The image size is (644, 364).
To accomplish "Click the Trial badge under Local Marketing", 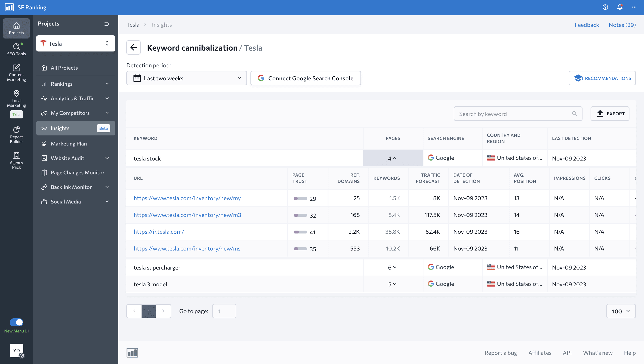I will (x=16, y=114).
